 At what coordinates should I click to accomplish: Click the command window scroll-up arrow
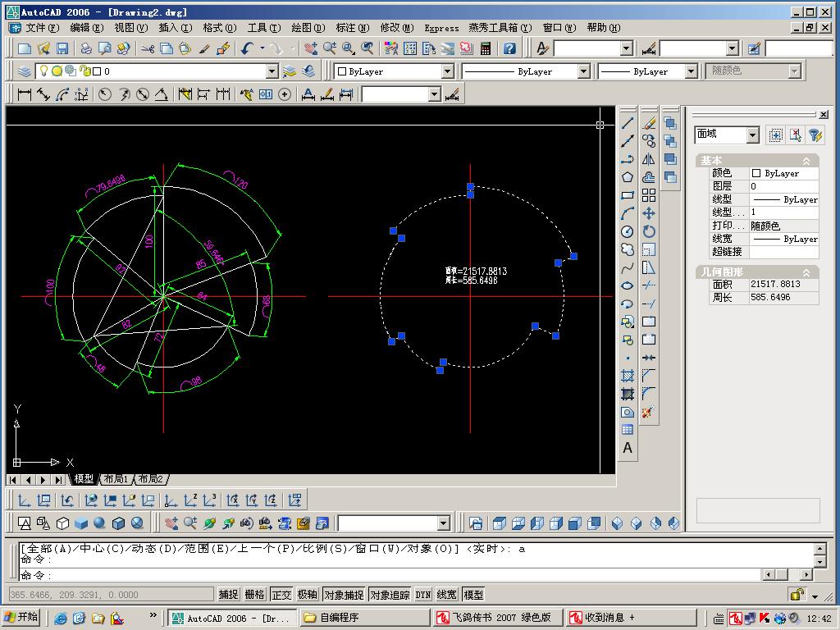click(819, 549)
